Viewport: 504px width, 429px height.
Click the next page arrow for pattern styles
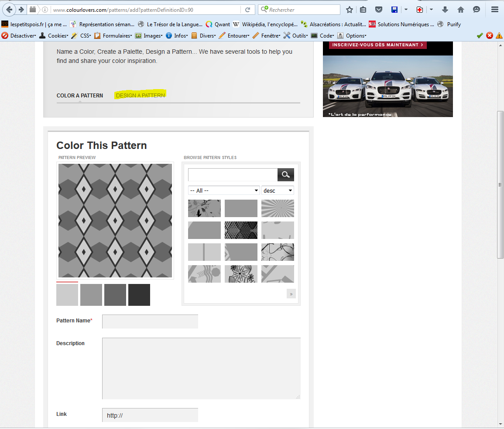tap(291, 294)
